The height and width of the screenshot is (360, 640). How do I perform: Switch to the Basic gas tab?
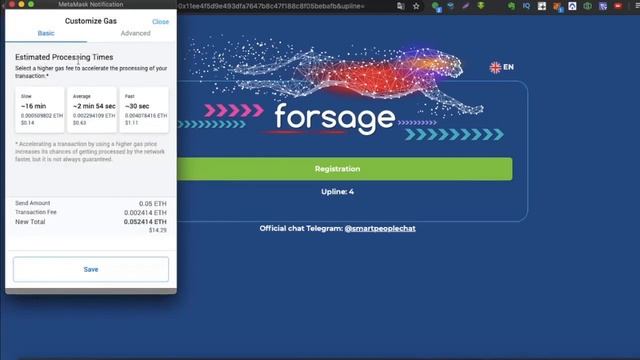click(x=46, y=33)
